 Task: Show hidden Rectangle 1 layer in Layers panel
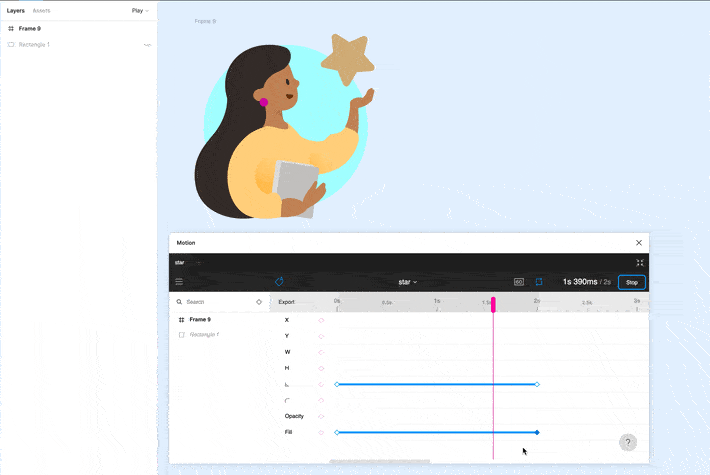(x=148, y=45)
